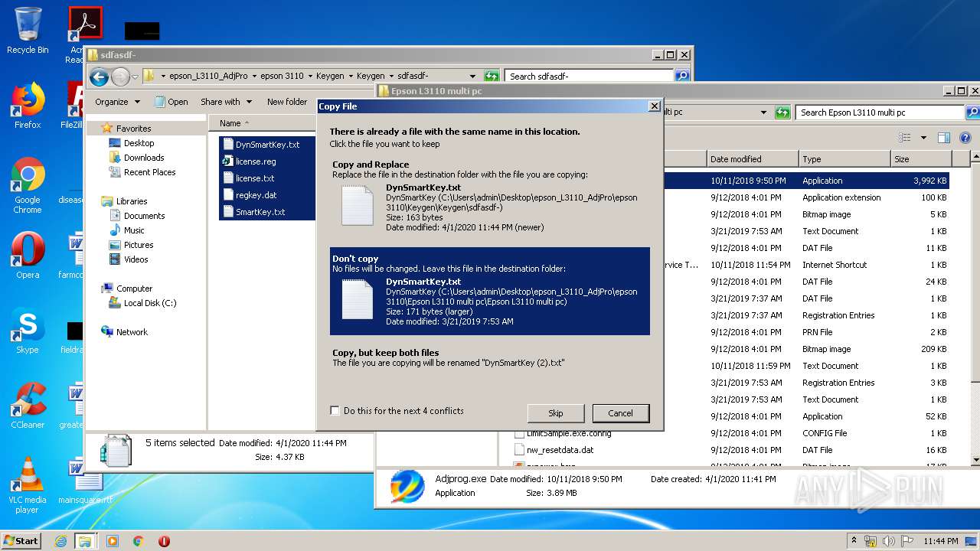Open Internet Explorer from the taskbar
The width and height of the screenshot is (980, 551).
[60, 541]
